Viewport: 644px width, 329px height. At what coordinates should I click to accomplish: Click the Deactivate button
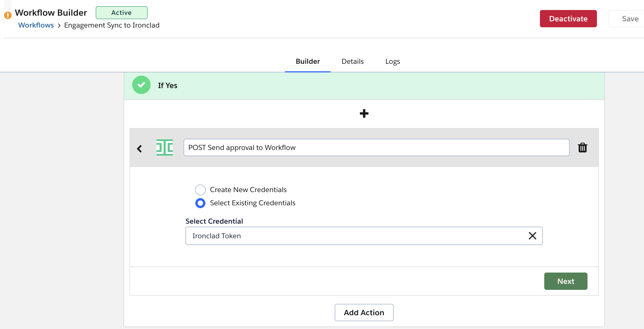[568, 19]
